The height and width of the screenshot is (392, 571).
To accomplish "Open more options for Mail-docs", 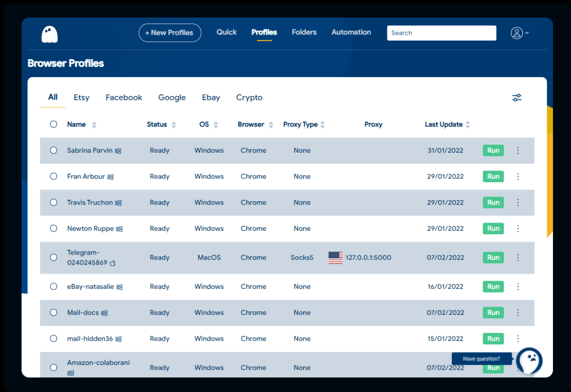I will (518, 313).
